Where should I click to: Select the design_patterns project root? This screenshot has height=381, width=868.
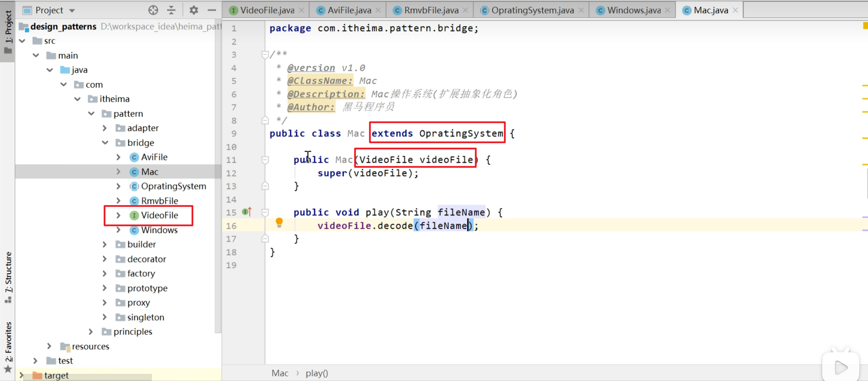tap(63, 26)
